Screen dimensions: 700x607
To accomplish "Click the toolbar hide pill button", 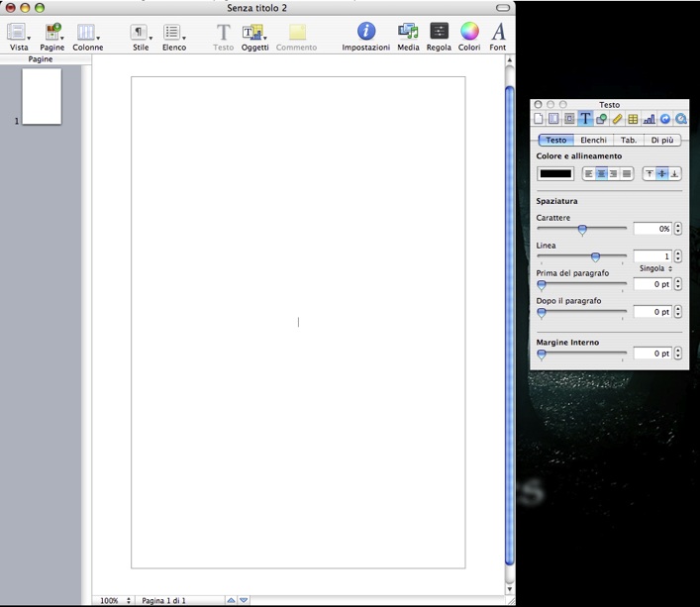I will tap(503, 8).
